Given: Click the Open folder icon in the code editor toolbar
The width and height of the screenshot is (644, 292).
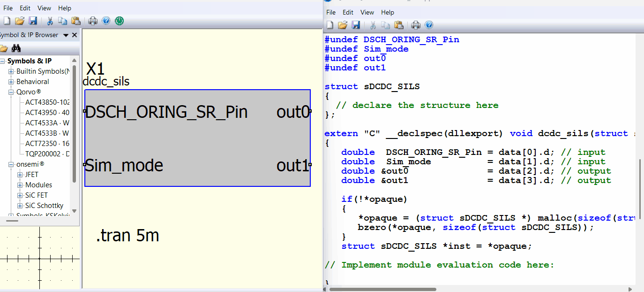Looking at the screenshot, I should pyautogui.click(x=343, y=25).
